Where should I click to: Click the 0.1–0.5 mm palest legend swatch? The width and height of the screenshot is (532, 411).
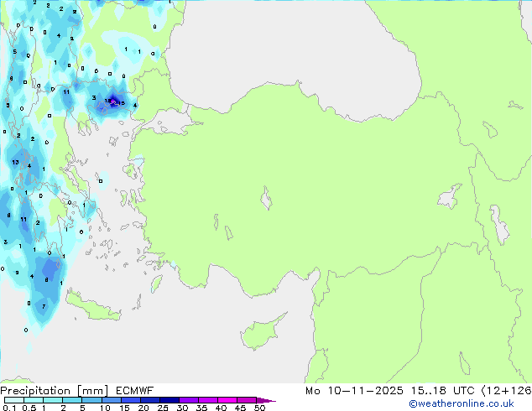[x=14, y=400]
